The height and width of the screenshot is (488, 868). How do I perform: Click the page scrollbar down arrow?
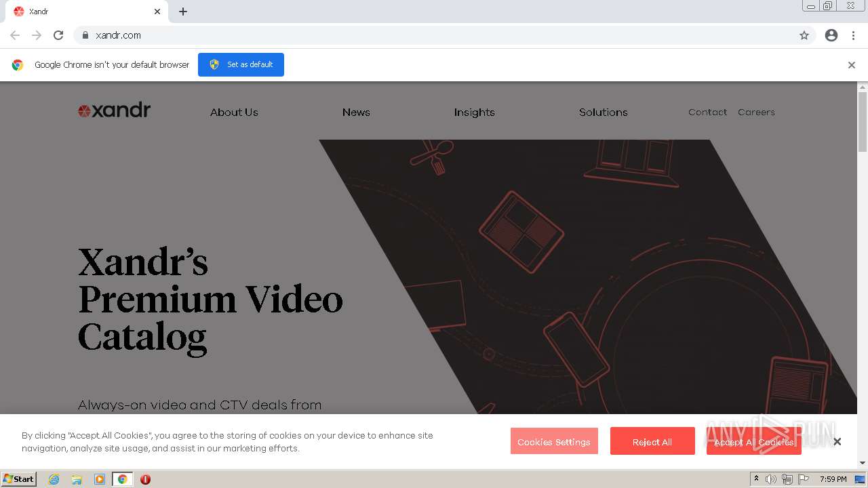pyautogui.click(x=863, y=464)
